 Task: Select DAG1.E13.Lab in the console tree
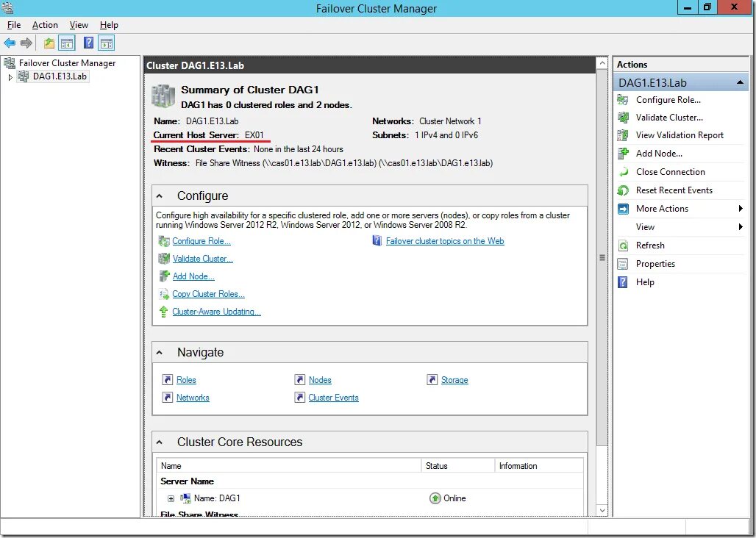(x=60, y=76)
